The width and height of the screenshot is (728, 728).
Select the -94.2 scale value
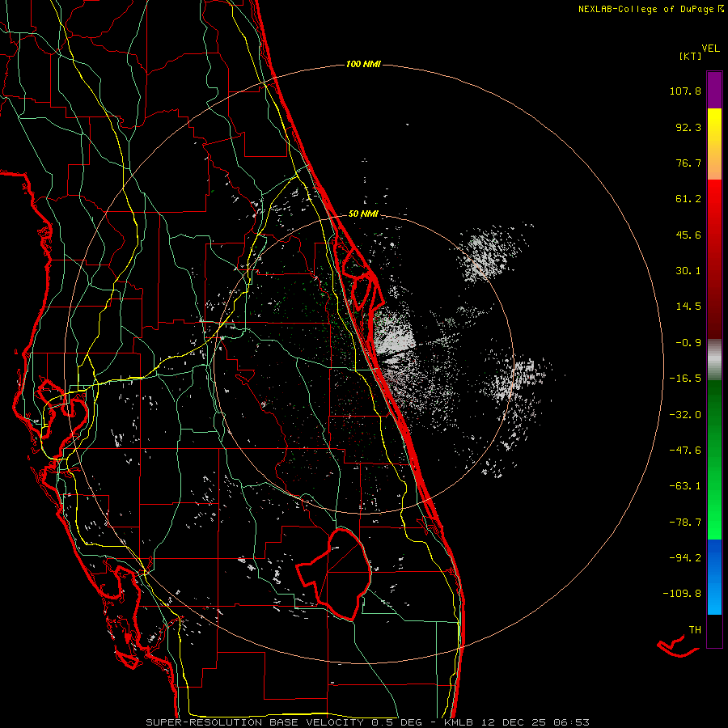click(x=685, y=557)
